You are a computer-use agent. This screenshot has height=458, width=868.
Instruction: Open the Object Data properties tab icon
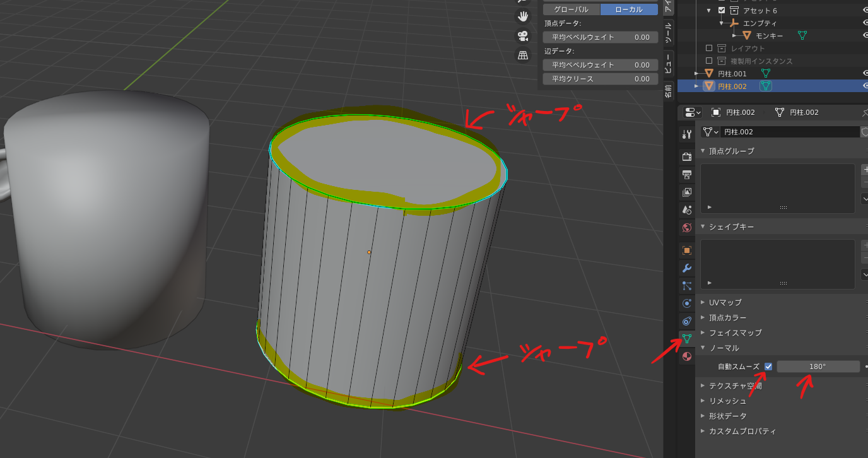[687, 339]
